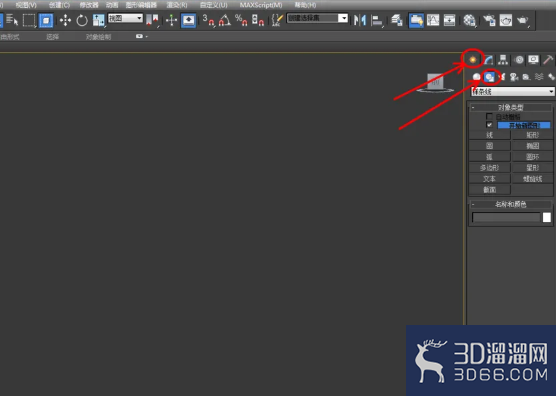Toggle the Graphite ribbon toolbar icon
556x396 pixels.
pyautogui.click(x=416, y=20)
